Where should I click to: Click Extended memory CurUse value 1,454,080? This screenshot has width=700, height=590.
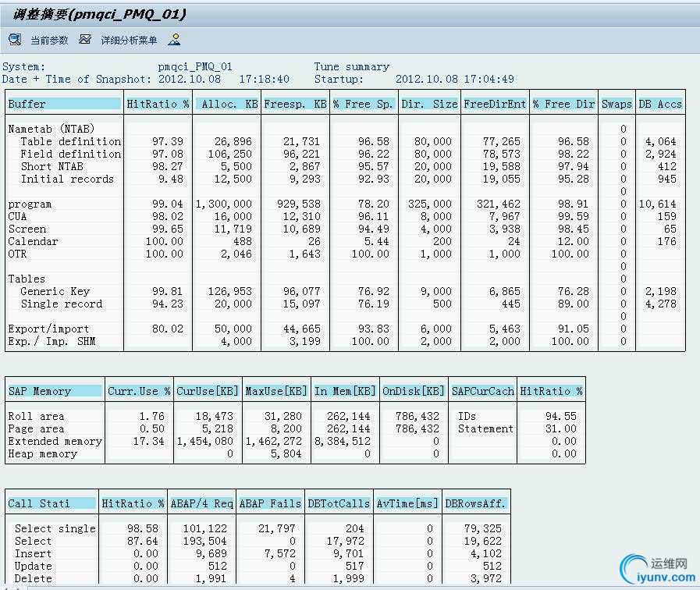click(x=205, y=442)
